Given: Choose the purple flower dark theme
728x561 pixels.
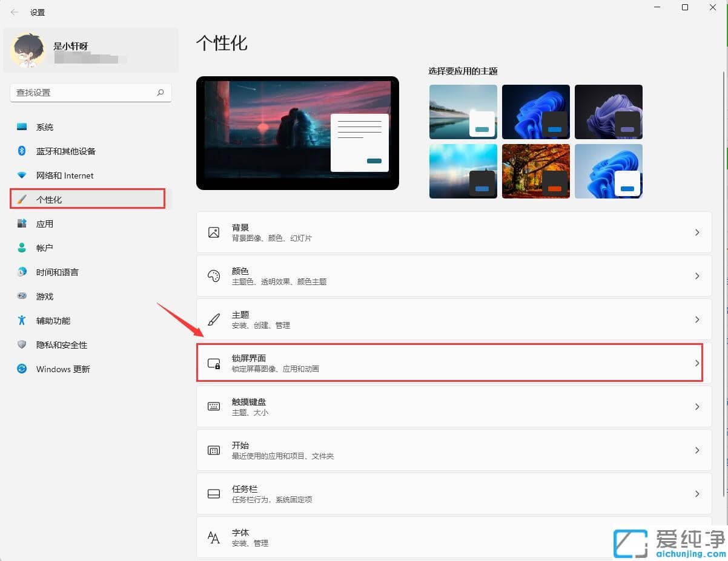Looking at the screenshot, I should [608, 111].
